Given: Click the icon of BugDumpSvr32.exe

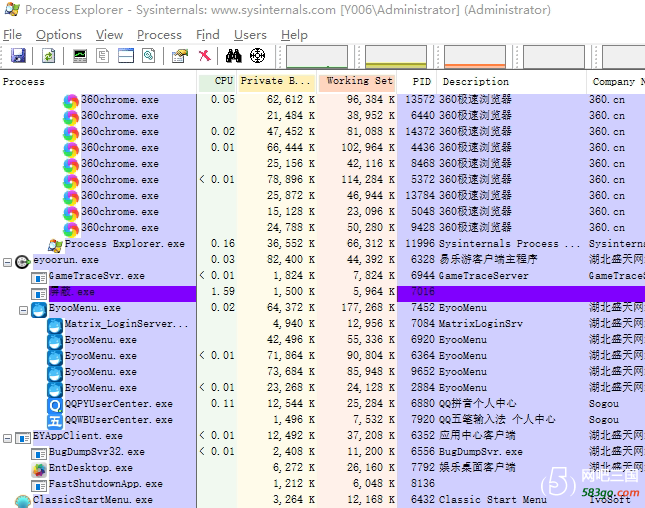Looking at the screenshot, I should [x=39, y=454].
